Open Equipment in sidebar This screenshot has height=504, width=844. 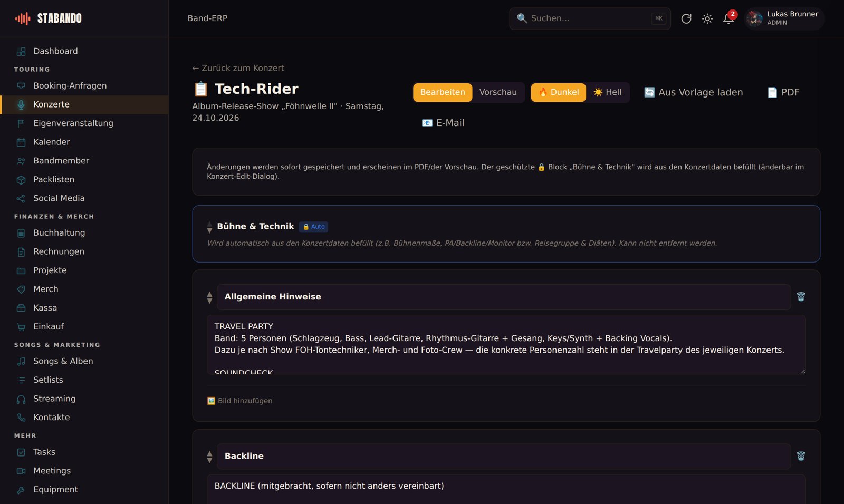coord(84,490)
